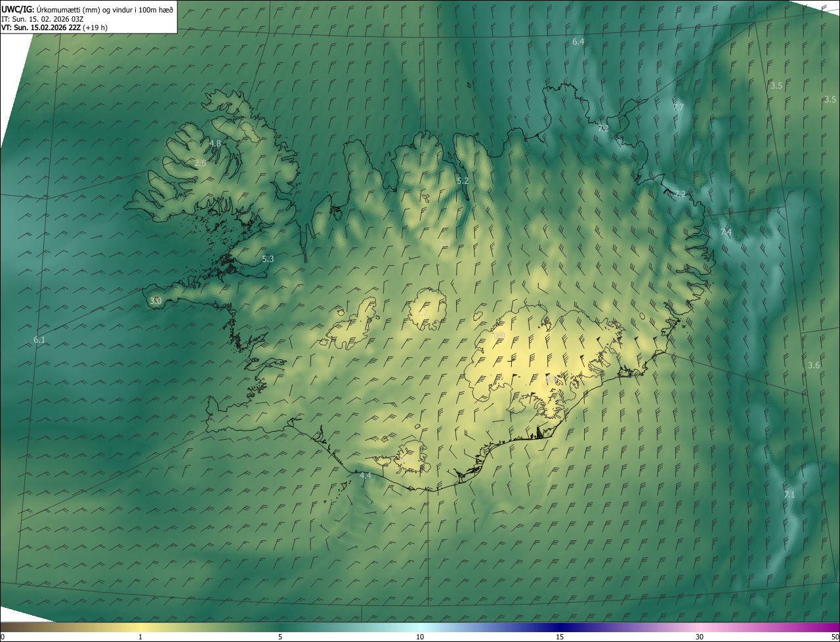This screenshot has width=840, height=642.
Task: Select the "IT: Sun. 15. 02. 2026 03Z" line
Action: pyautogui.click(x=43, y=19)
